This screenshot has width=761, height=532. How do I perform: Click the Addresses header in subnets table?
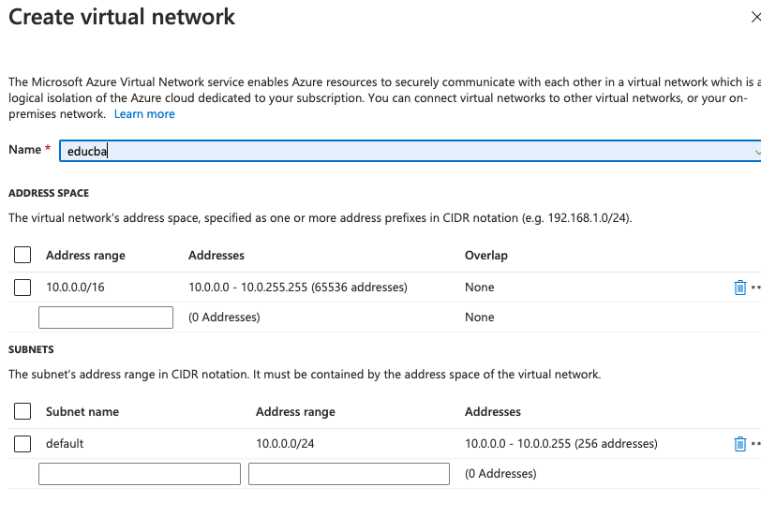pyautogui.click(x=493, y=412)
